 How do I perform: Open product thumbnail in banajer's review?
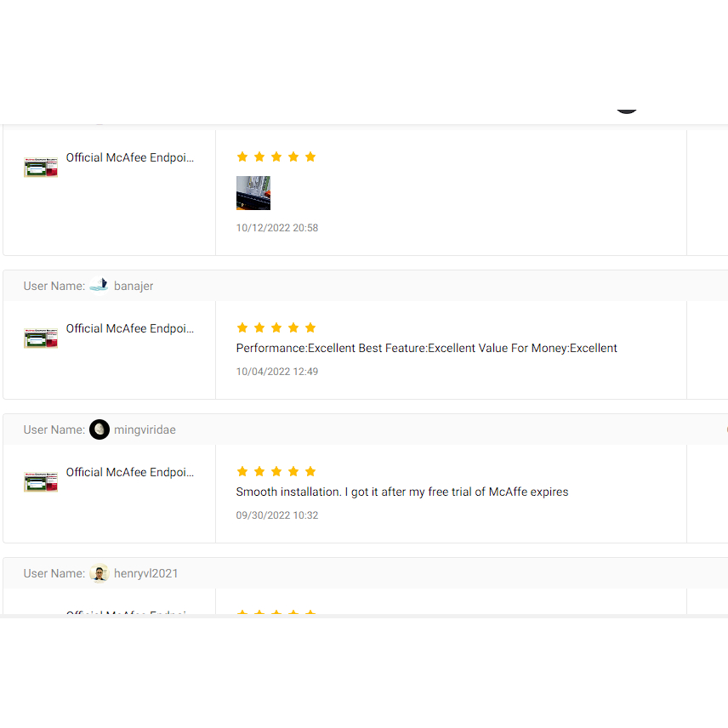point(41,338)
